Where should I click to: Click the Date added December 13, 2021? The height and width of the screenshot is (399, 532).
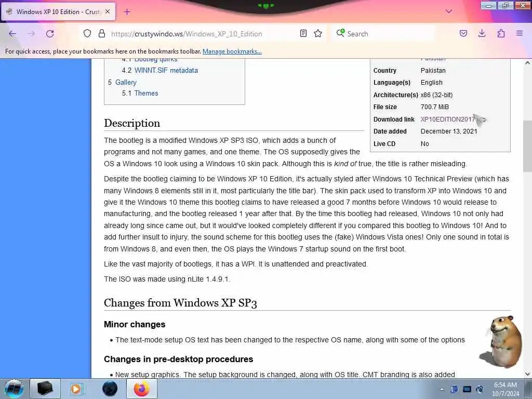coord(449,131)
